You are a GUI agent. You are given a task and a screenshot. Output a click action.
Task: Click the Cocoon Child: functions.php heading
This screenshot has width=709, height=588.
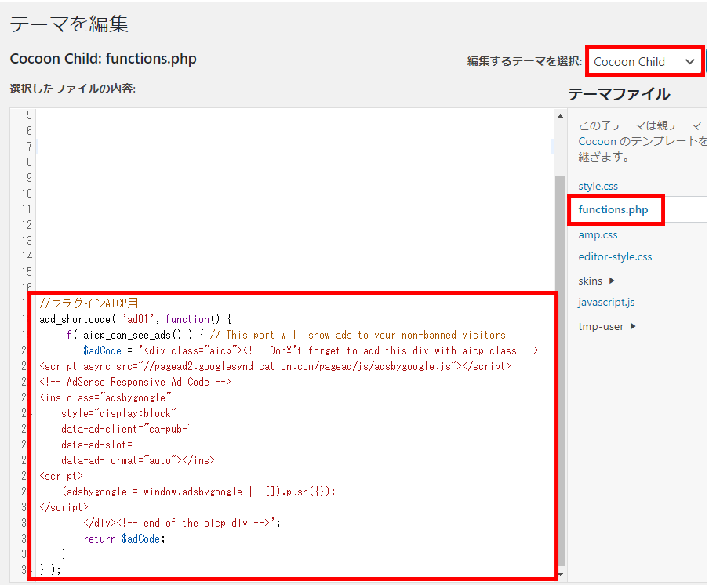[103, 59]
